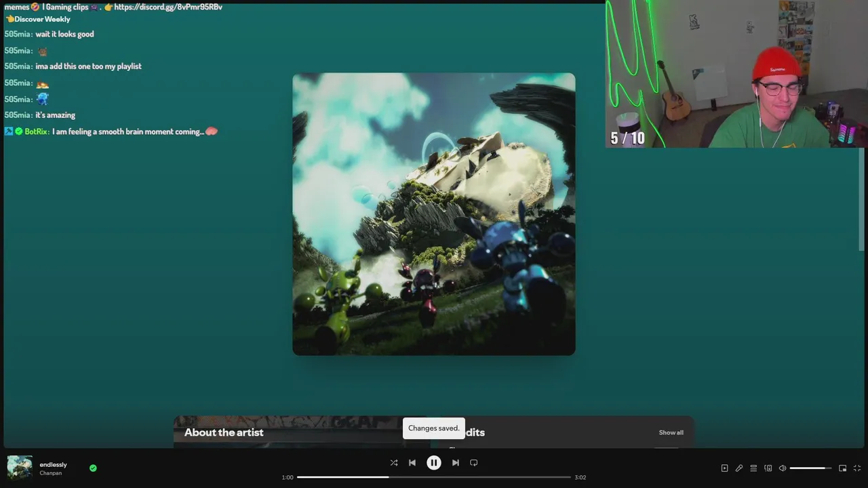Click elapsed time 1:00
Viewport: 868px width, 488px height.
[288, 477]
